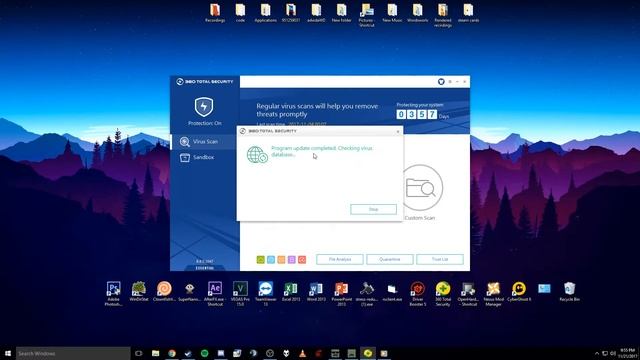640x360 pixels.
Task: Open the Trust List
Action: 440,259
